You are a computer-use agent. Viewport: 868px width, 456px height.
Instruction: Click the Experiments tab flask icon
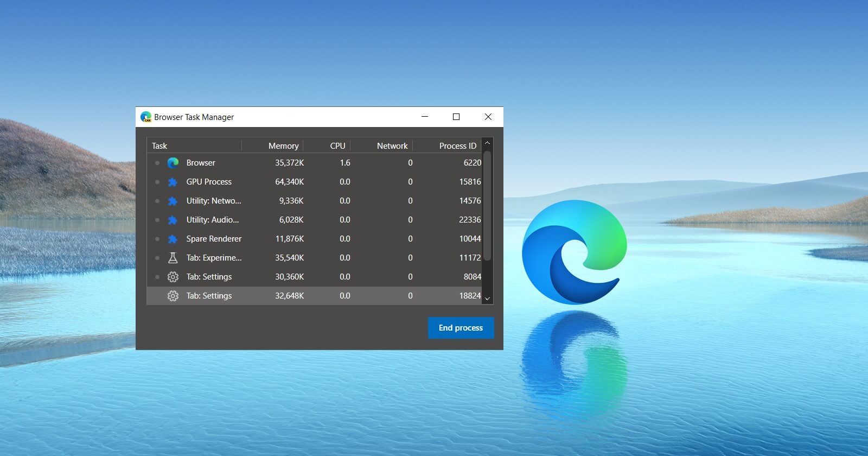(173, 258)
